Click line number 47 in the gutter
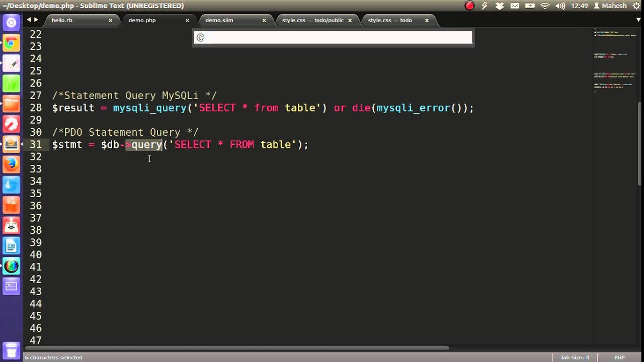 36,340
